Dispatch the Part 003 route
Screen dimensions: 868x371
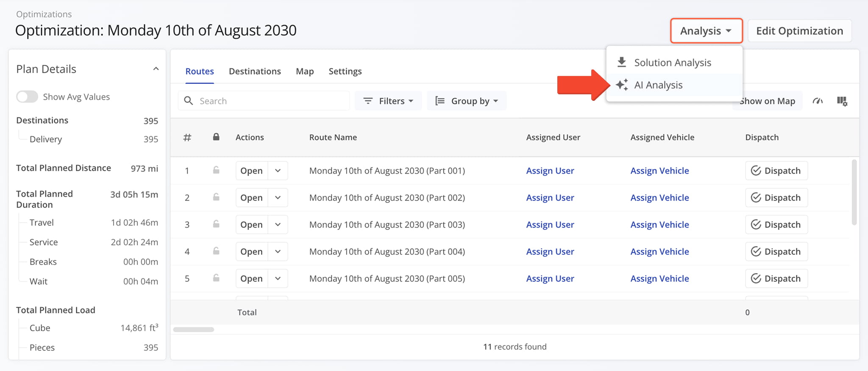[x=776, y=224]
